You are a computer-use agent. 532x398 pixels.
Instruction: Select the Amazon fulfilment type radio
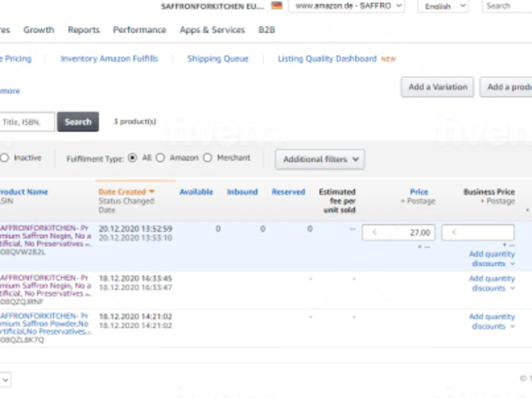[160, 158]
